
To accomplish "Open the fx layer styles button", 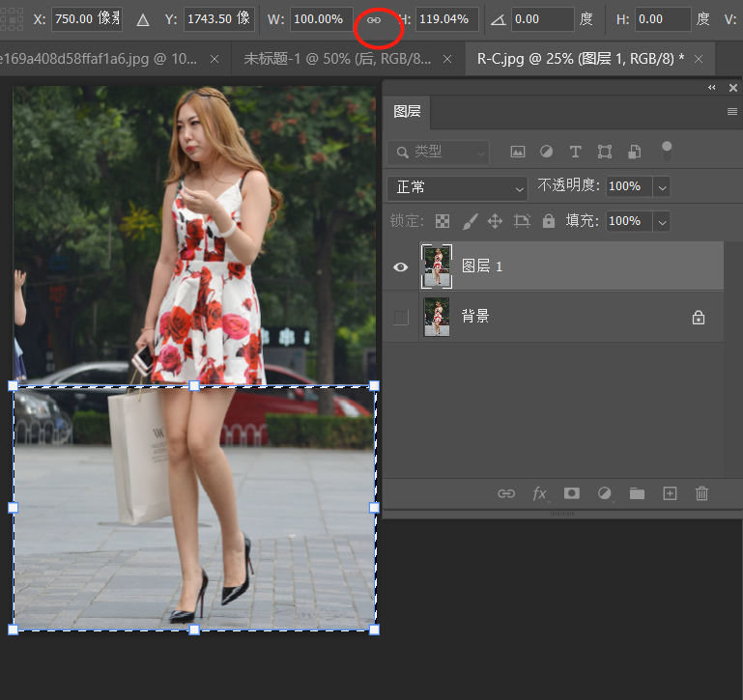I will (539, 493).
